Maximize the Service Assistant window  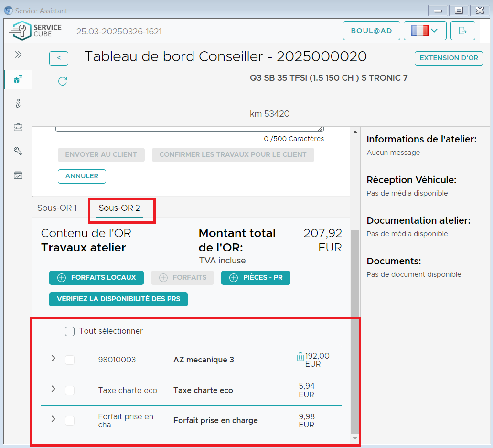[459, 11]
